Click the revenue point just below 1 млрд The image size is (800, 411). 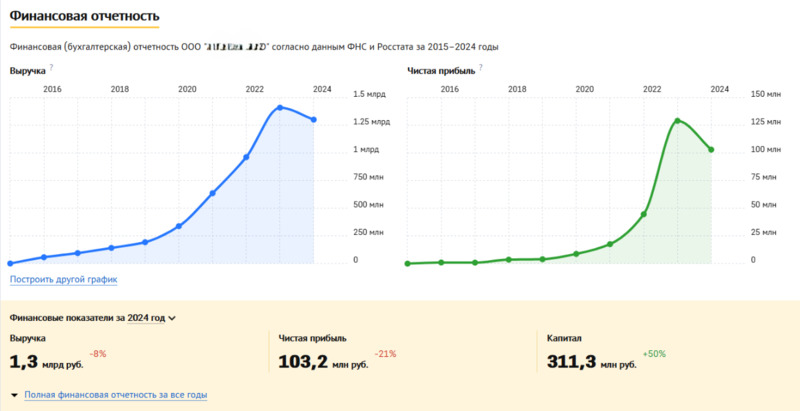tap(246, 157)
